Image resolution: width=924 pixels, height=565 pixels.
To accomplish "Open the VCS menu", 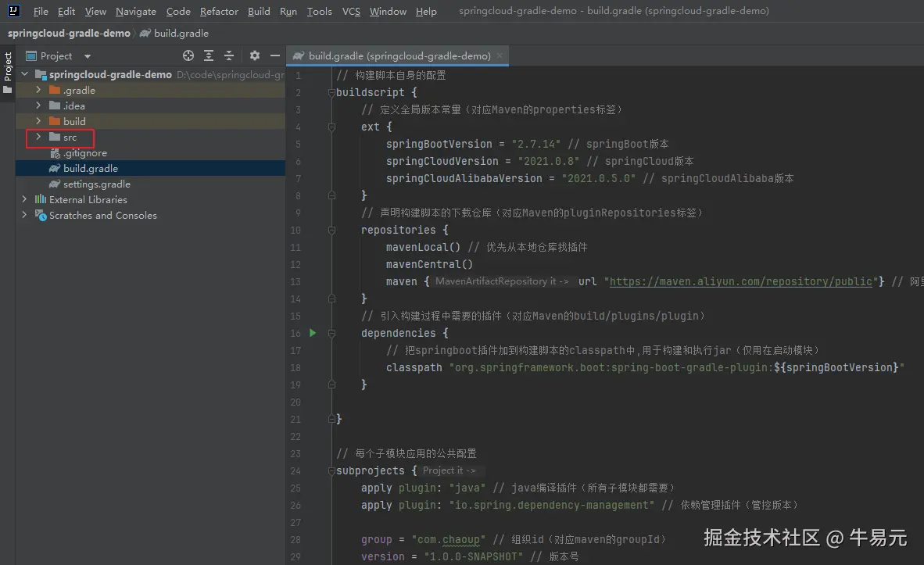I will pyautogui.click(x=351, y=11).
